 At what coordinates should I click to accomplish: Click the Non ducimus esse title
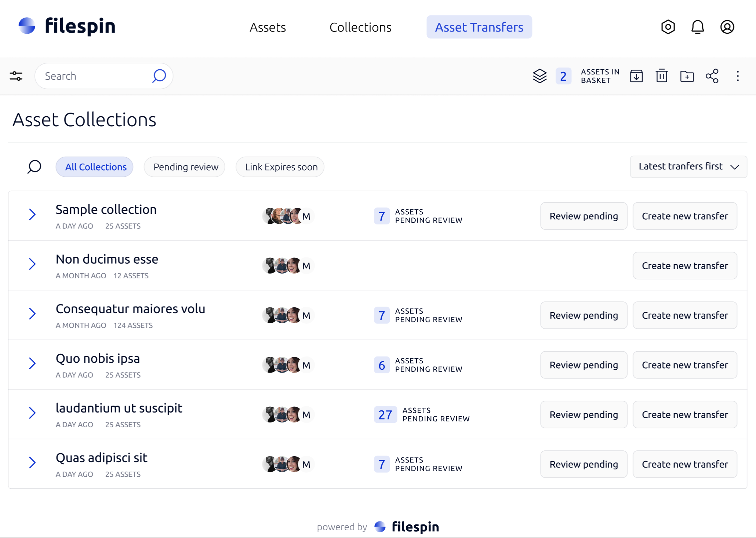coord(107,259)
